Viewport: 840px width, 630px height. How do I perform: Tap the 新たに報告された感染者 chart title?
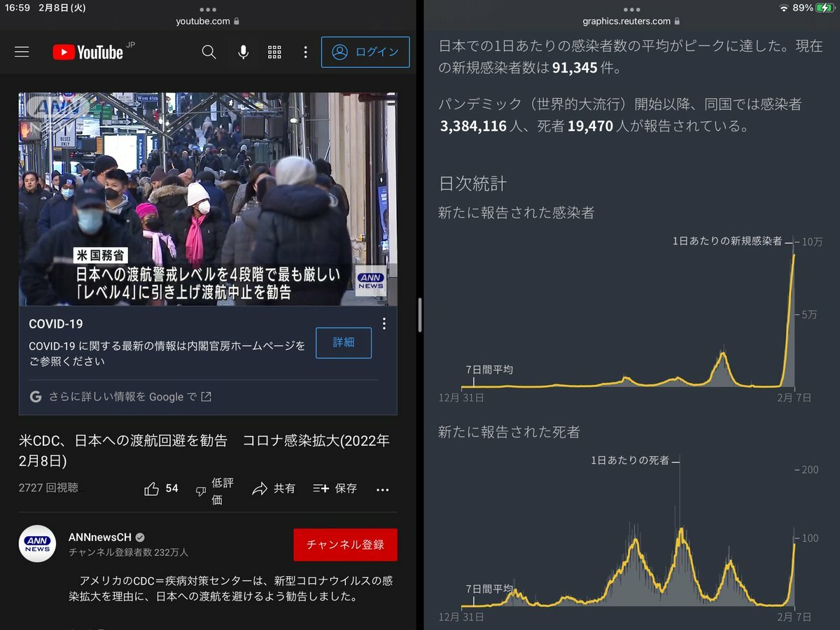pos(516,213)
